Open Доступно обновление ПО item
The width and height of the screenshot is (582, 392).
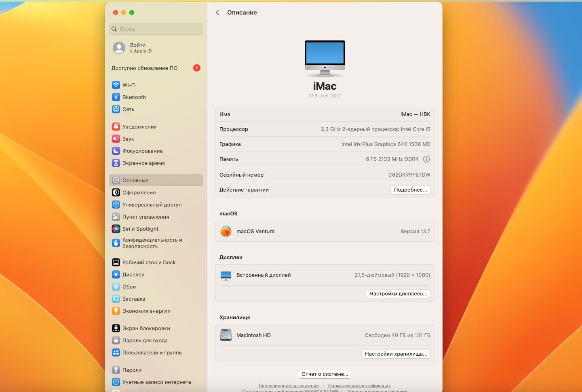156,68
